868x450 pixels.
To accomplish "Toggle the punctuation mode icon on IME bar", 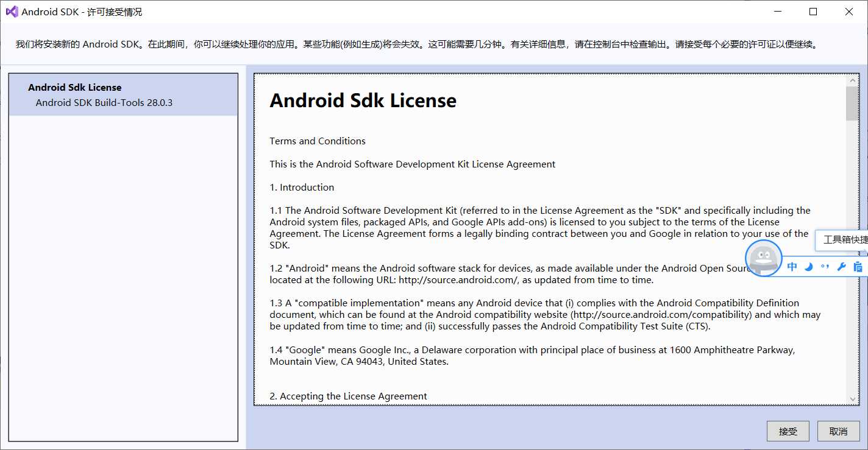I will (x=825, y=267).
